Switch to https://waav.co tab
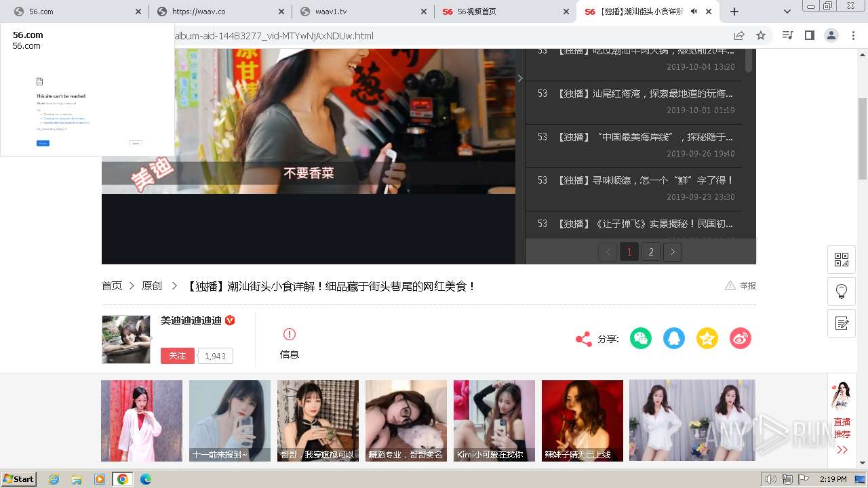The height and width of the screenshot is (488, 868). (x=220, y=12)
